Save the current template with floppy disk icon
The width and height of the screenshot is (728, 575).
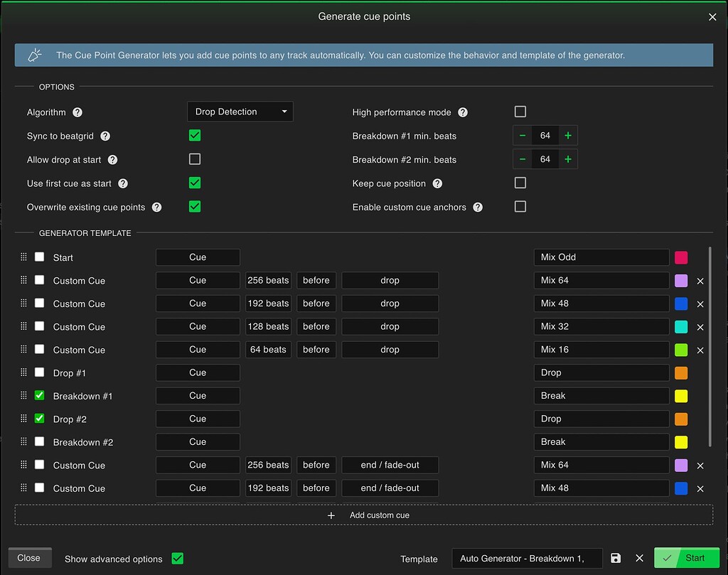615,558
